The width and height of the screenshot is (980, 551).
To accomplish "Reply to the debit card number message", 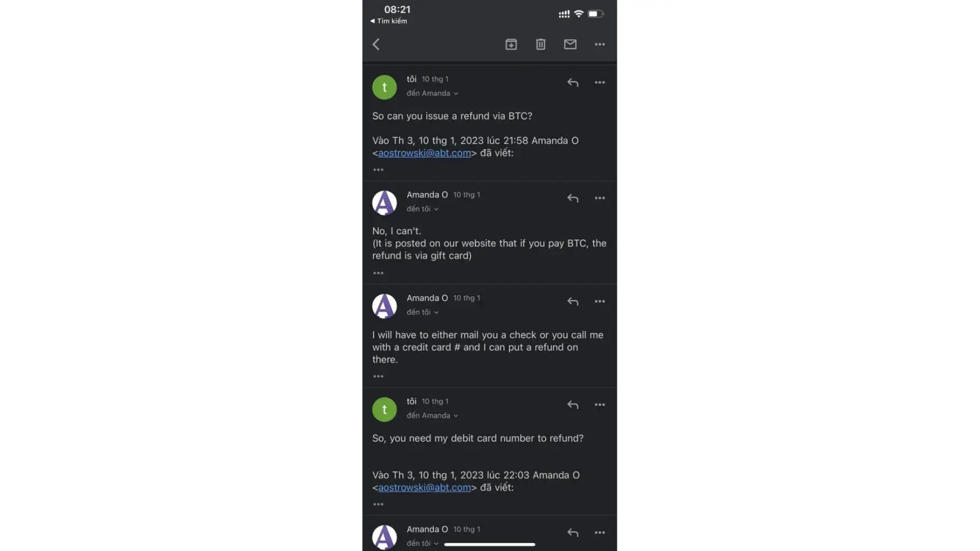I will click(x=573, y=405).
